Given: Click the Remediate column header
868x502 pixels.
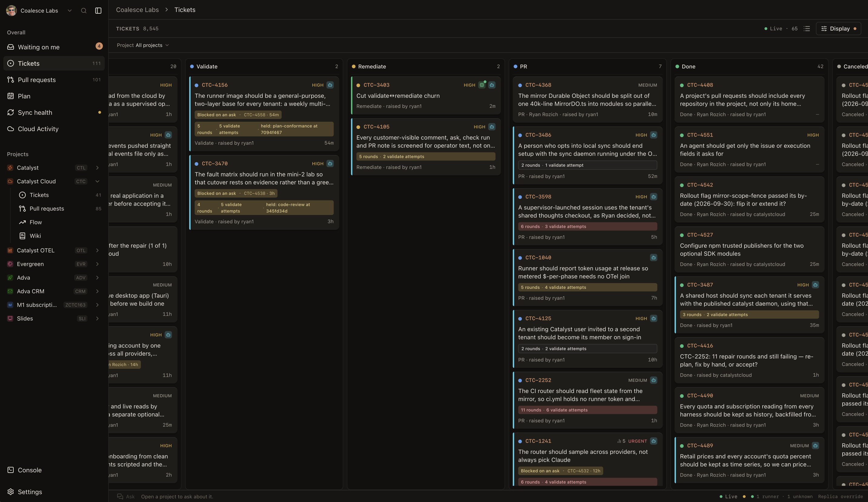Looking at the screenshot, I should click(x=426, y=66).
